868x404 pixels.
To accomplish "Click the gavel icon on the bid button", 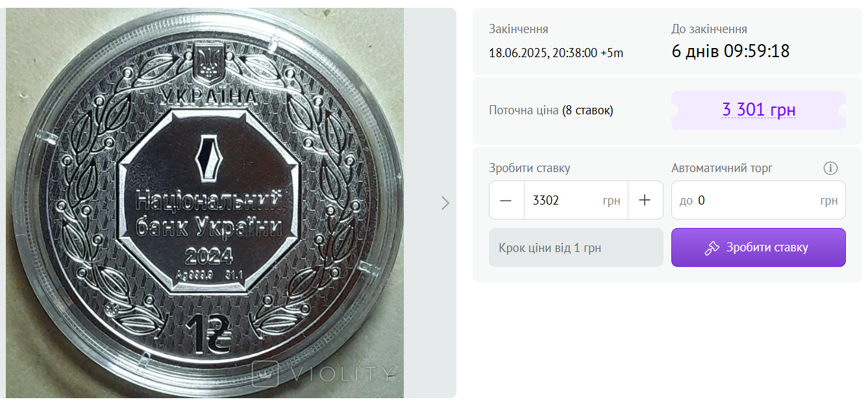I will 712,247.
